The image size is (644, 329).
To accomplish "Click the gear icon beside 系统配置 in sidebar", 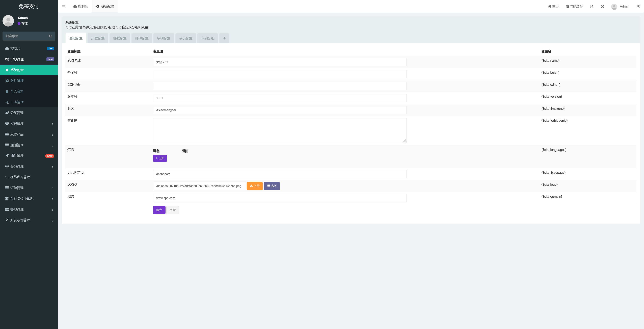I will point(7,70).
